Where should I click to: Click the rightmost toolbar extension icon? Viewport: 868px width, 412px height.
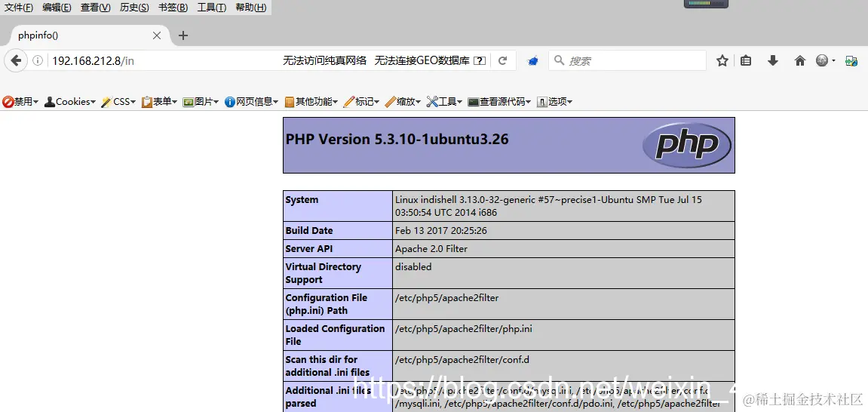click(x=851, y=61)
